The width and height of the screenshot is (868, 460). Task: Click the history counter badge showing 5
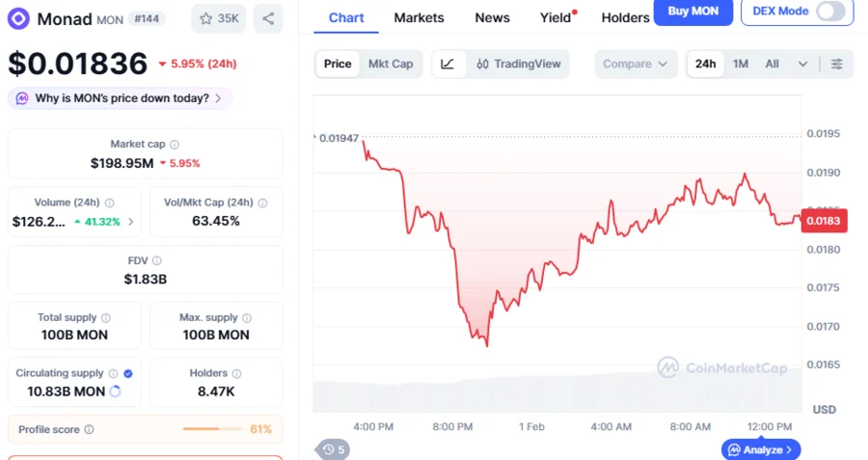pyautogui.click(x=334, y=449)
